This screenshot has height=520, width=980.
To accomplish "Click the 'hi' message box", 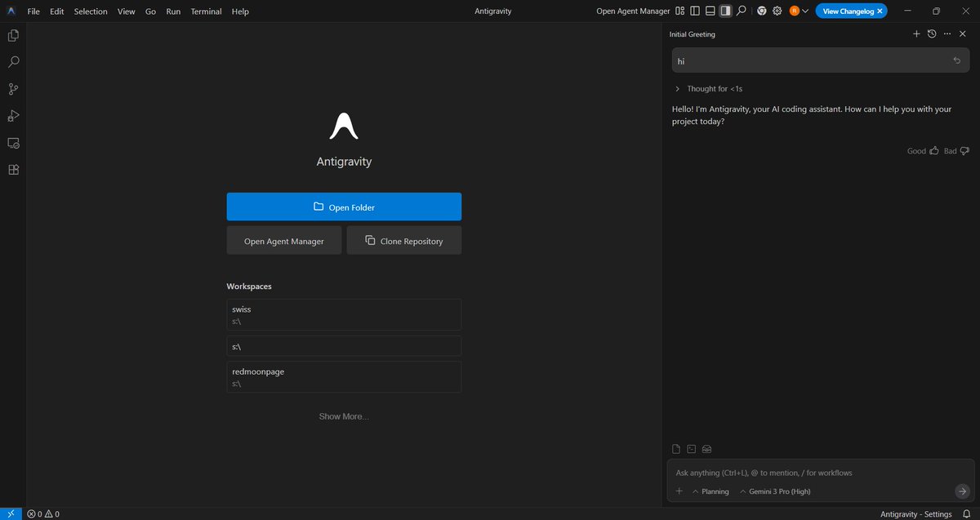I will coord(821,60).
